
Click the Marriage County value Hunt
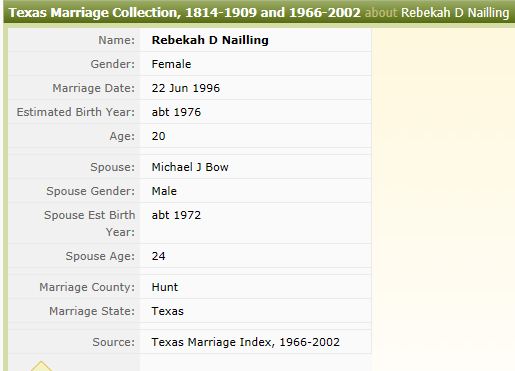coord(165,287)
